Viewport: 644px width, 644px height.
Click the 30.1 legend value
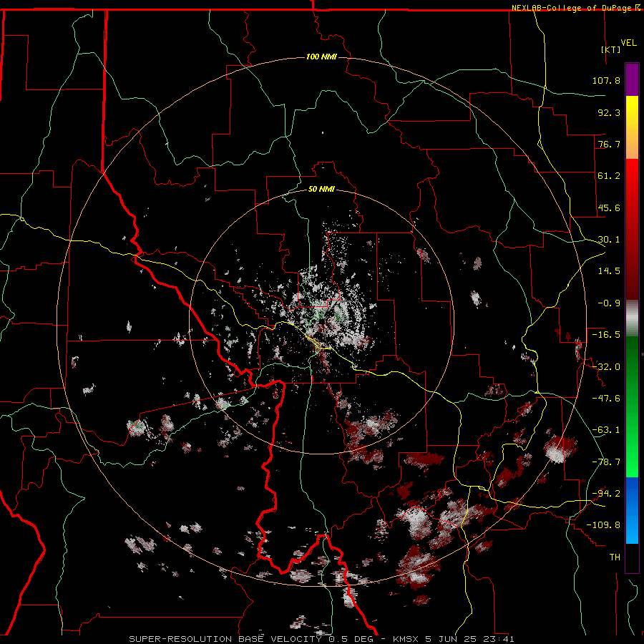pyautogui.click(x=609, y=240)
